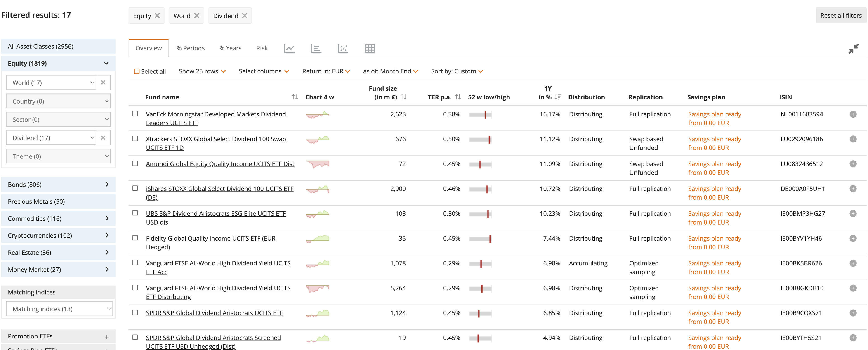
Task: Select Precious Metals (50) category
Action: 58,202
